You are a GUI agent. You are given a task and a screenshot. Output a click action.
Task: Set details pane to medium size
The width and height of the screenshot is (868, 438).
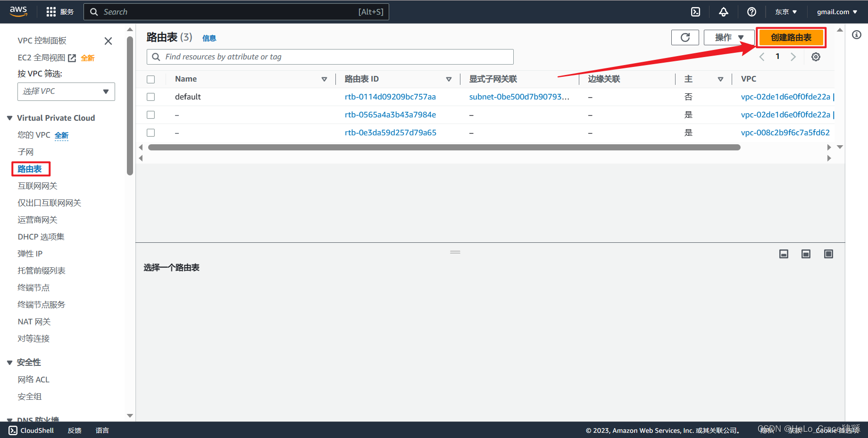coord(806,254)
